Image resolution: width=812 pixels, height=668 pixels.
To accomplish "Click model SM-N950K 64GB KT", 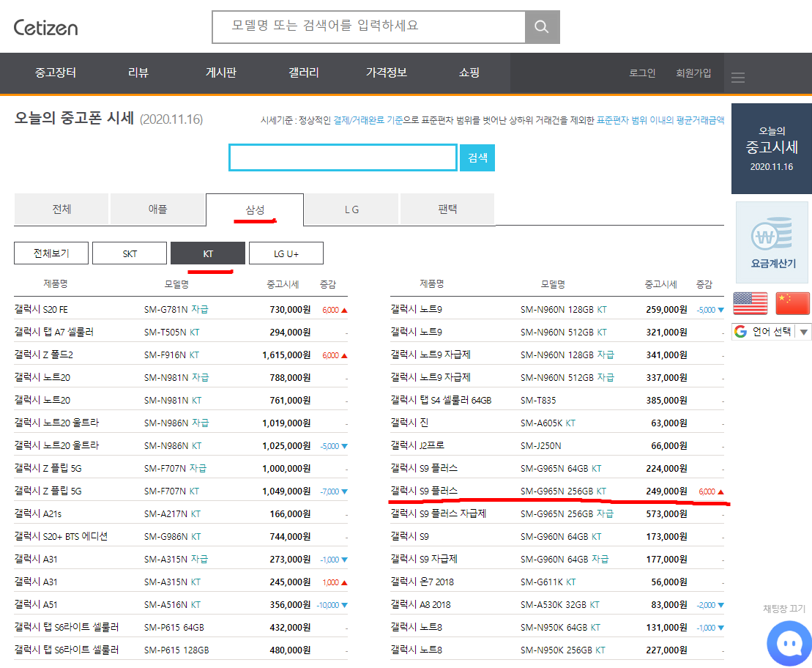I will (x=560, y=628).
